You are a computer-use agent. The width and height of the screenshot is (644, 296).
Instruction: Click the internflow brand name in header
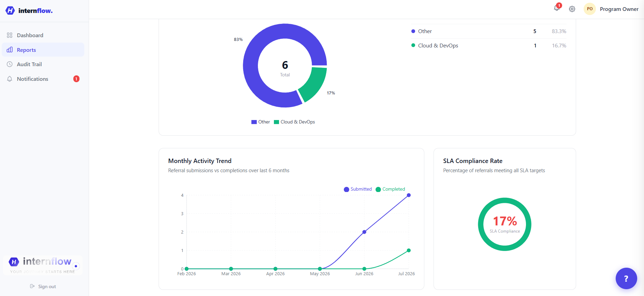click(x=35, y=11)
